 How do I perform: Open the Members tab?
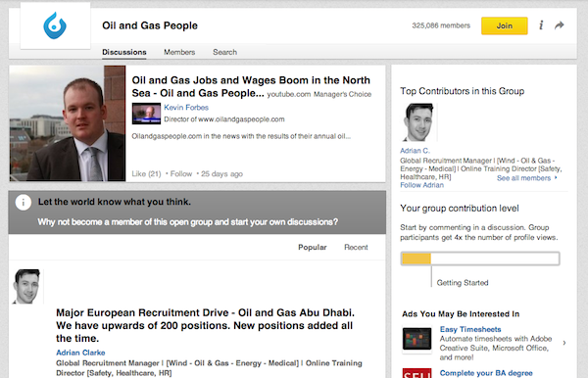(179, 52)
